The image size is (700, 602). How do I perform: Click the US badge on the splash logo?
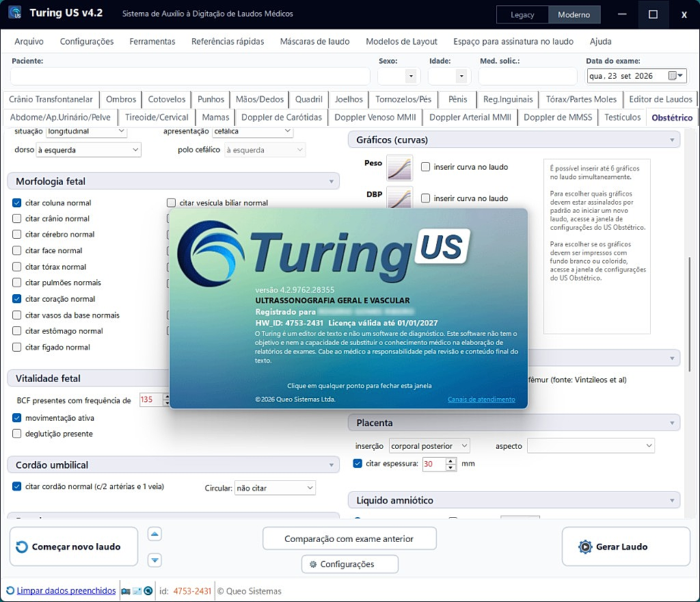point(442,246)
